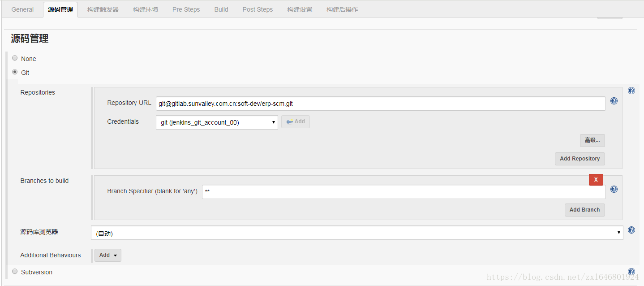
Task: Select the Subversion source control option
Action: [15, 271]
